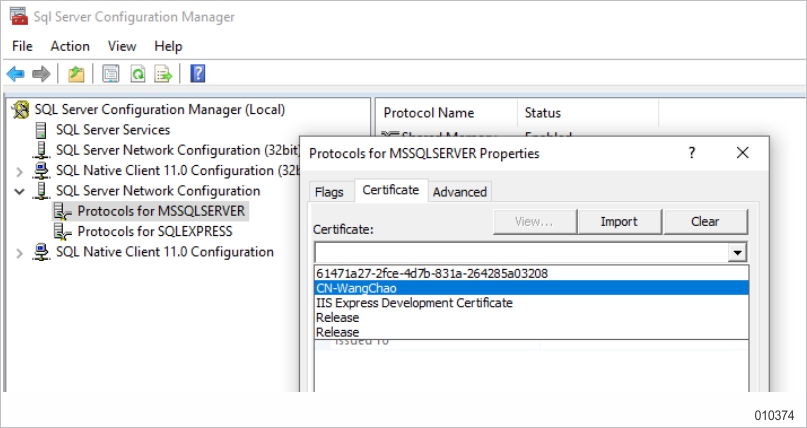The image size is (807, 428).
Task: Select IIS Express Development Certificate
Action: (x=531, y=302)
